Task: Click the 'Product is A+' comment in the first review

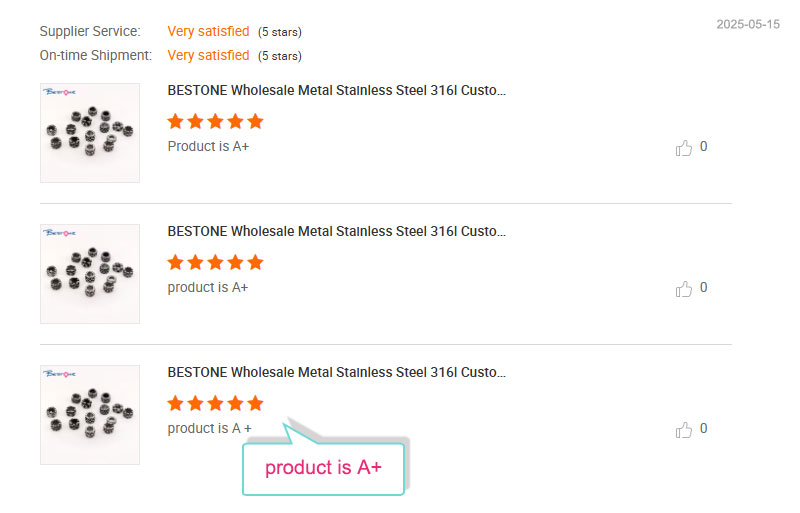Action: [x=208, y=146]
